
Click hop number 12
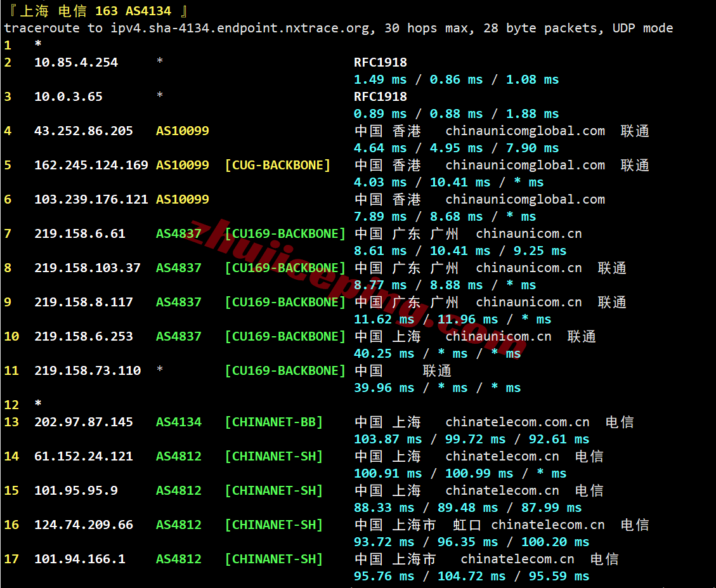[x=12, y=405]
